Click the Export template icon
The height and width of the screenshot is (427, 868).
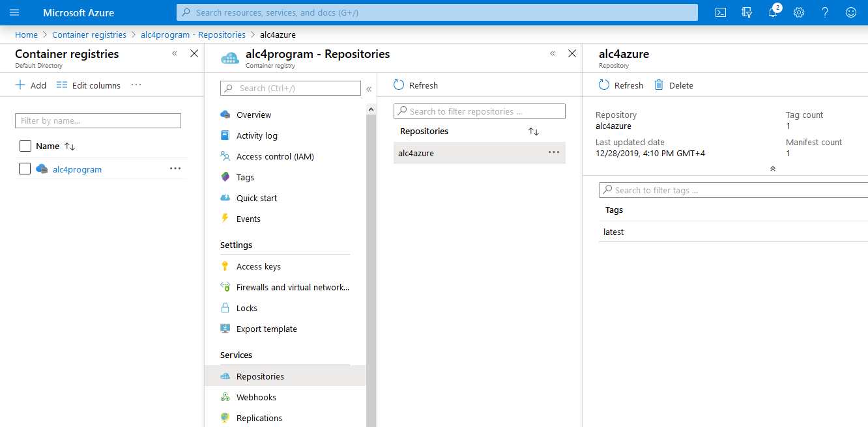(x=225, y=329)
